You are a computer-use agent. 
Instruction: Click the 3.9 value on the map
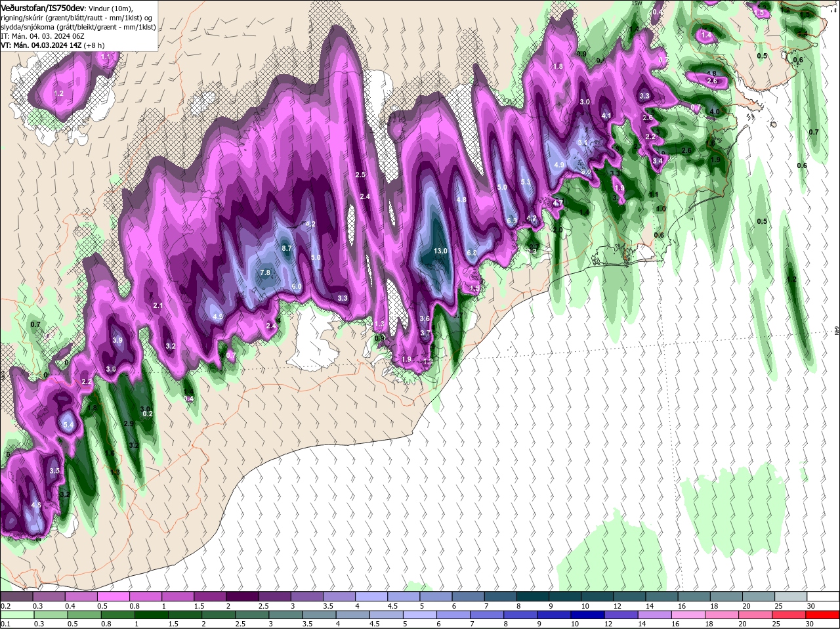117,340
